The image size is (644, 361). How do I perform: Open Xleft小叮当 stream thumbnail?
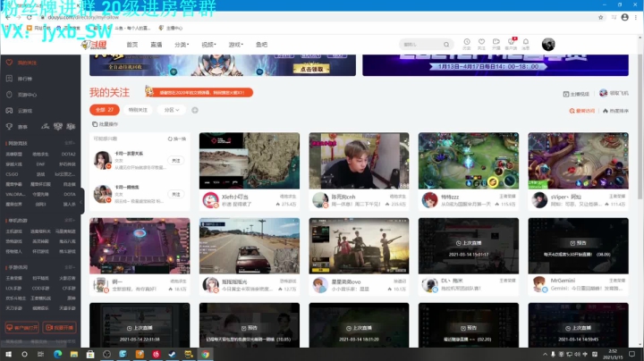[250, 161]
